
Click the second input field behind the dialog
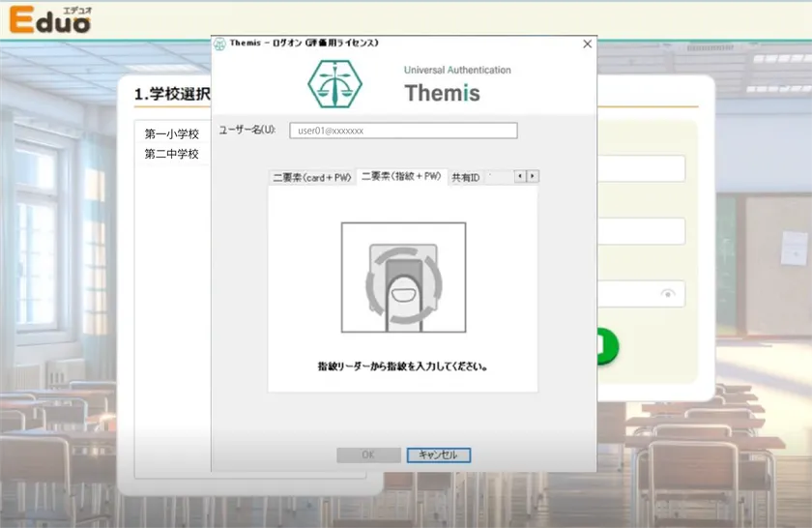641,231
